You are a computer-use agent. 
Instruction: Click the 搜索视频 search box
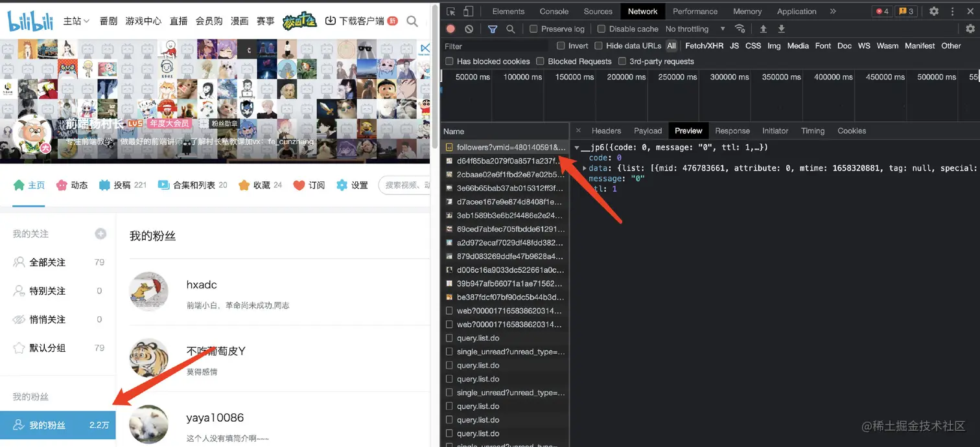pyautogui.click(x=404, y=185)
